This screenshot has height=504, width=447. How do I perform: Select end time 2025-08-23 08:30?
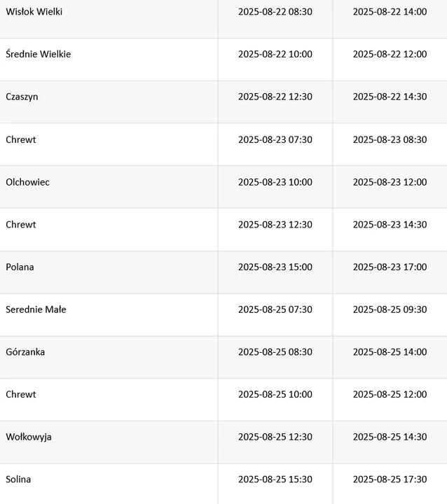coord(390,140)
